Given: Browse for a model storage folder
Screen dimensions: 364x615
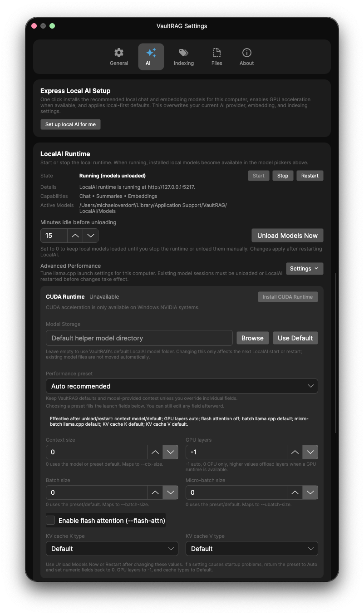Looking at the screenshot, I should (x=252, y=338).
